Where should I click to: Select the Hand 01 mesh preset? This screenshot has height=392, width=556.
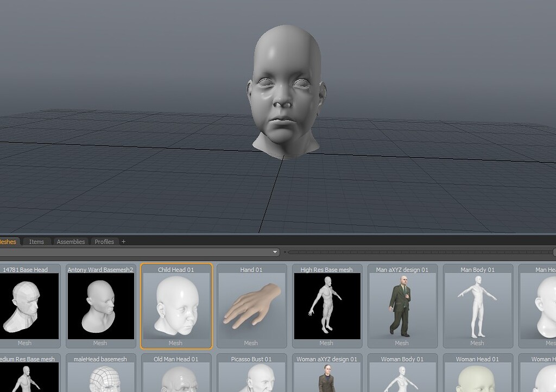tap(251, 305)
